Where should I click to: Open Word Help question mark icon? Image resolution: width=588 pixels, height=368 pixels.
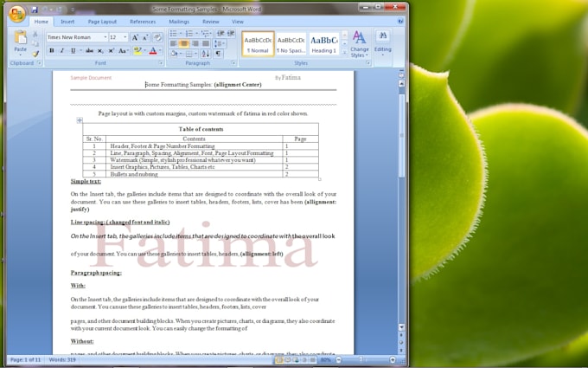click(x=400, y=22)
